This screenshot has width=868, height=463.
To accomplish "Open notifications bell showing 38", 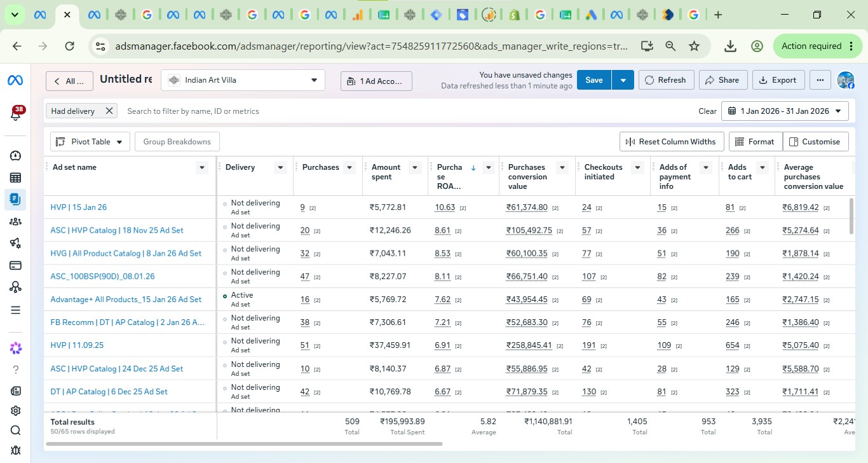I will pos(15,115).
